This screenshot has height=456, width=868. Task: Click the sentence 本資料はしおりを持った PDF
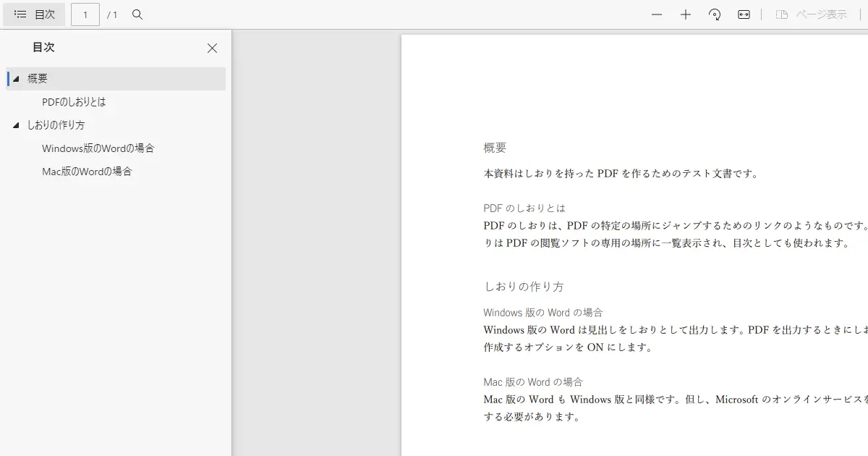(x=621, y=174)
